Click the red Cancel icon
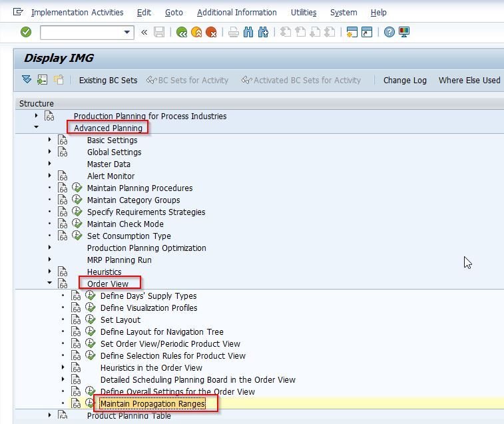Viewport: 504px width, 424px height. point(211,32)
